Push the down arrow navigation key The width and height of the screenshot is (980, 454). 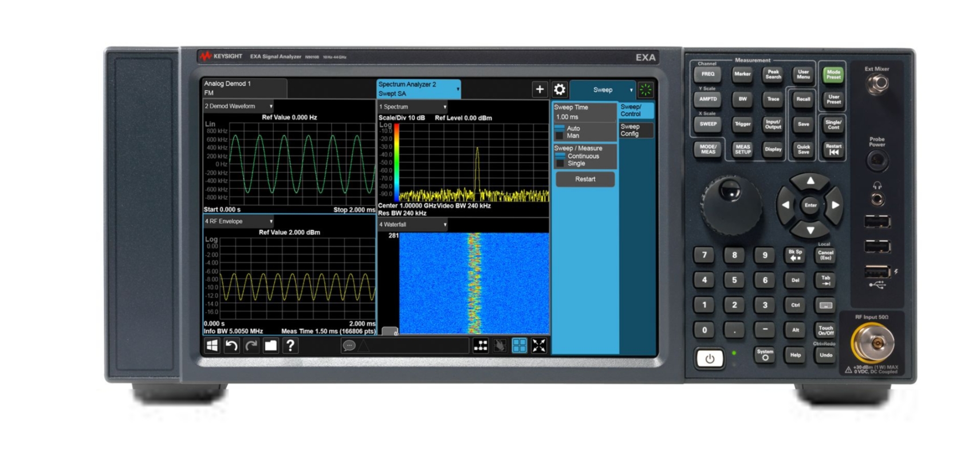(810, 230)
